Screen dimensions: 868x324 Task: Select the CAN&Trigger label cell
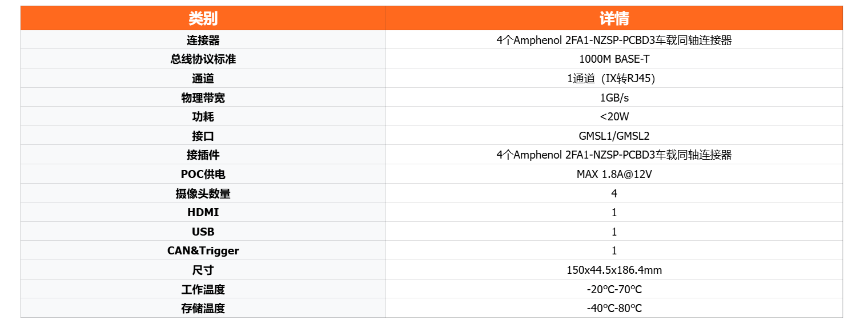point(203,250)
